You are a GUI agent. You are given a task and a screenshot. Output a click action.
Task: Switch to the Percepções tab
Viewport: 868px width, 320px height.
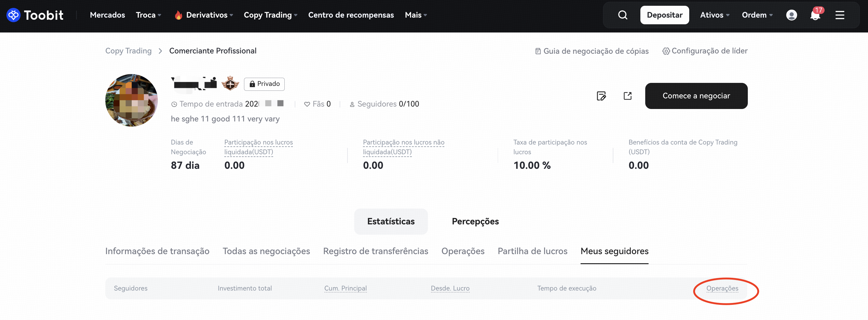tap(475, 222)
